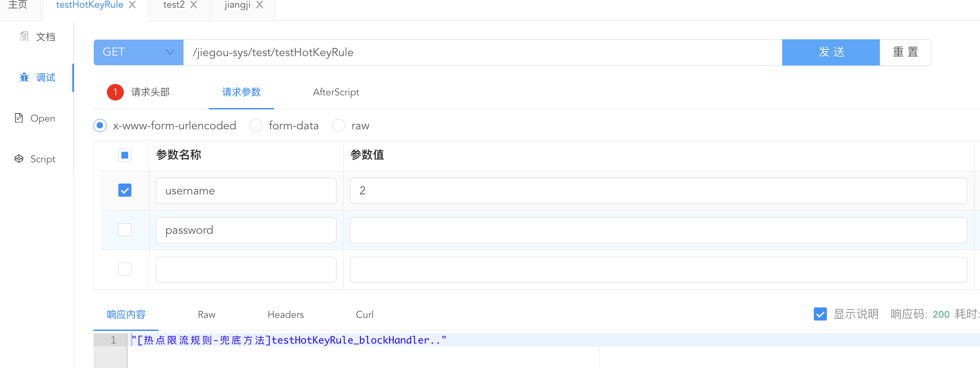Open the Raw response tab

click(x=207, y=315)
